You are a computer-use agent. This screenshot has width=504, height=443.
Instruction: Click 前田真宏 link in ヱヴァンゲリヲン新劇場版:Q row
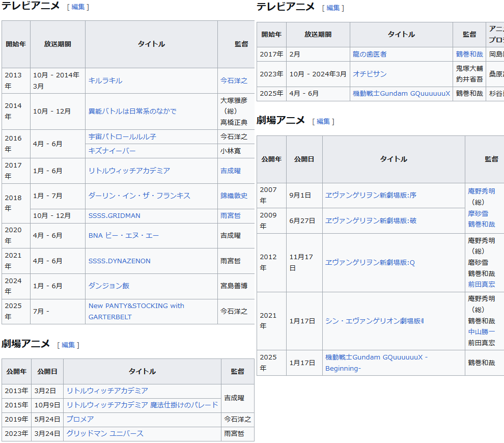(x=481, y=284)
